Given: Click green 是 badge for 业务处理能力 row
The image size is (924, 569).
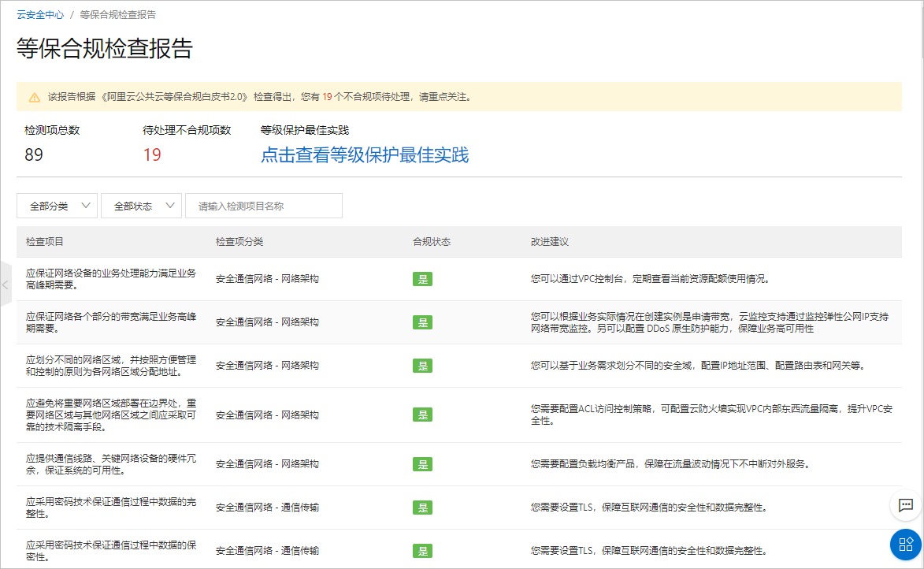Looking at the screenshot, I should tap(422, 279).
